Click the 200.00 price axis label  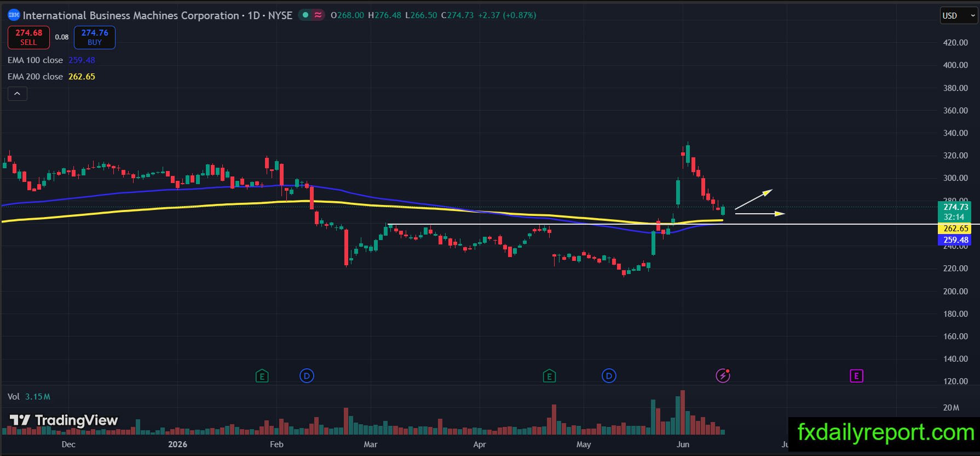pos(955,292)
